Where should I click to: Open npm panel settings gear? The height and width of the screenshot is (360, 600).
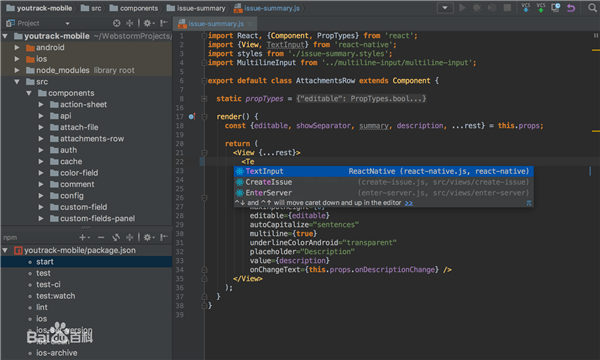148,238
